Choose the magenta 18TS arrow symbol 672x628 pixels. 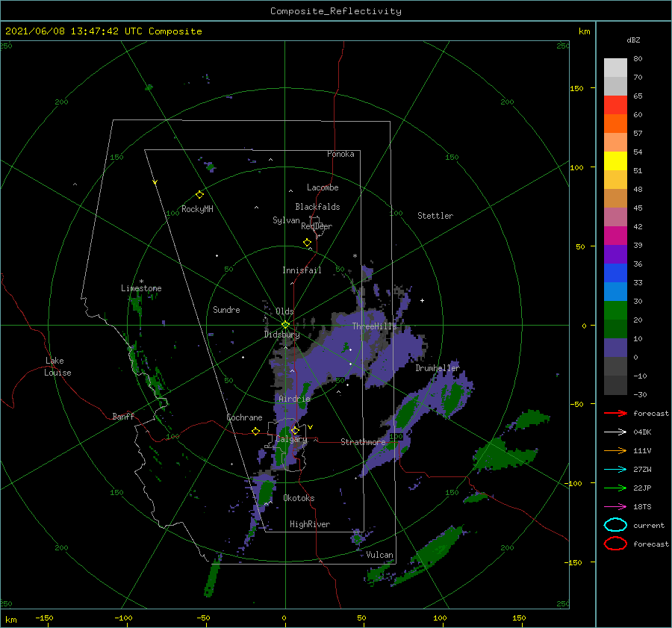tap(615, 507)
